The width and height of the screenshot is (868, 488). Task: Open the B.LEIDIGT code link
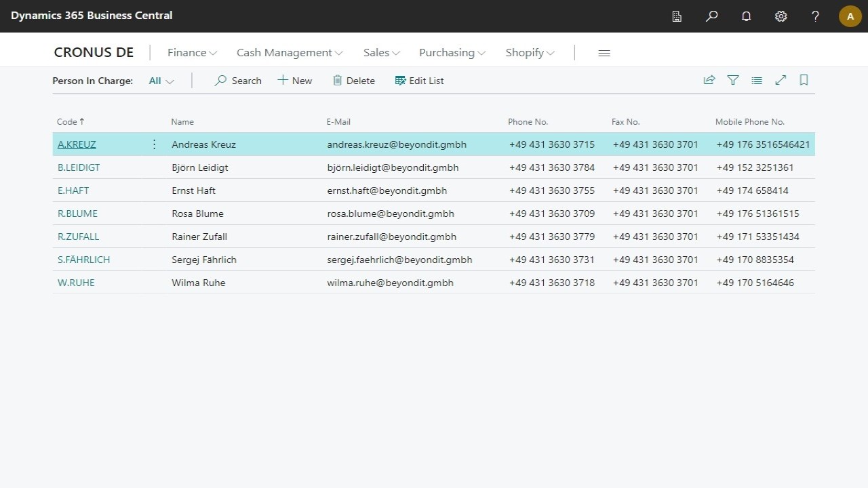click(x=79, y=167)
